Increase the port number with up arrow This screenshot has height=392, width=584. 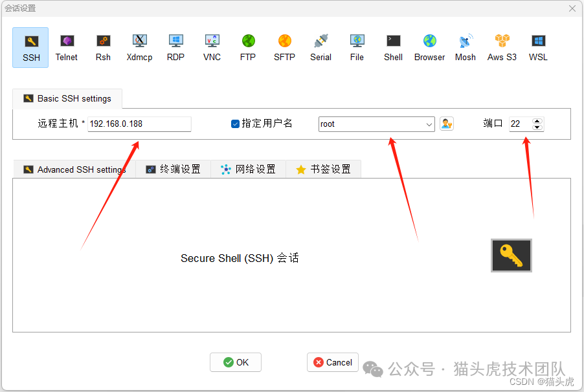(537, 120)
